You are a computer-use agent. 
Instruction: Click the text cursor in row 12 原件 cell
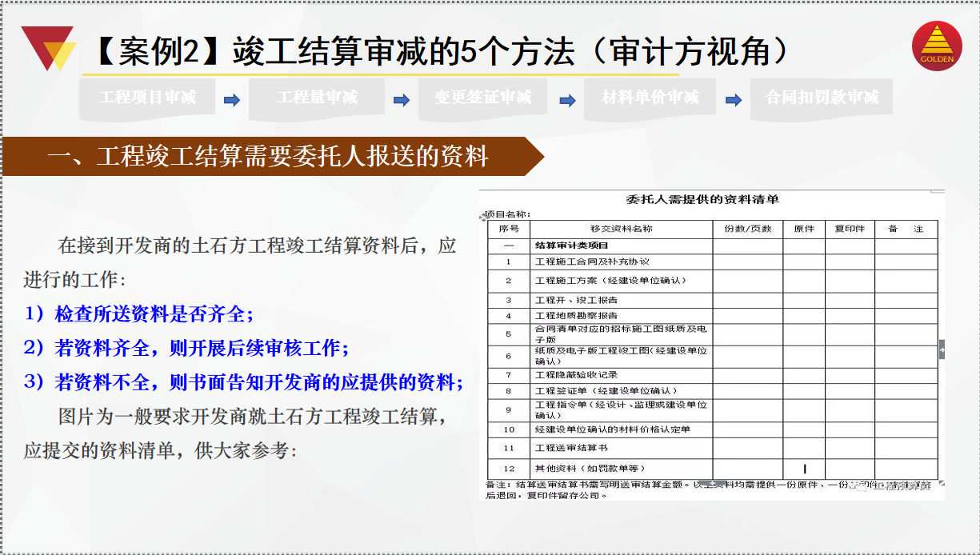[x=805, y=469]
